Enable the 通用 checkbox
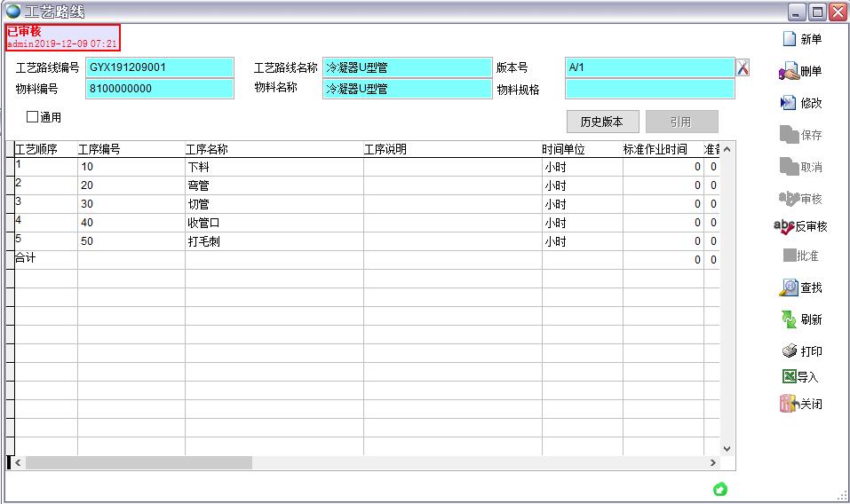 (x=33, y=117)
